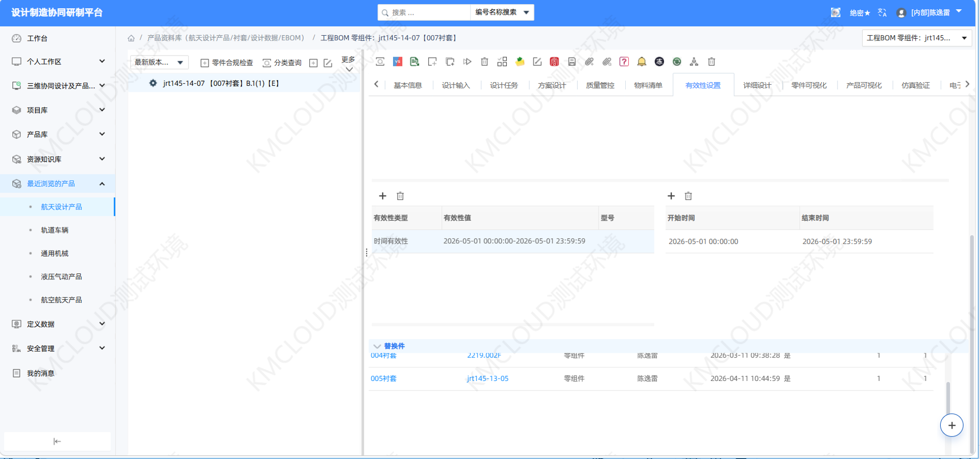Click the scan-frame icon at toolbar start

pyautogui.click(x=380, y=62)
